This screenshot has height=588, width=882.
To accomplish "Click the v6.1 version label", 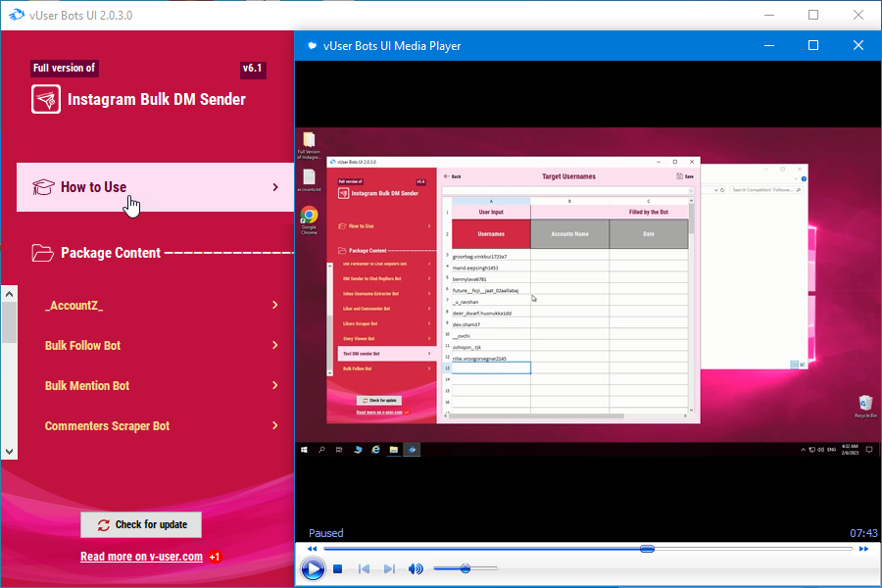I will coord(253,69).
